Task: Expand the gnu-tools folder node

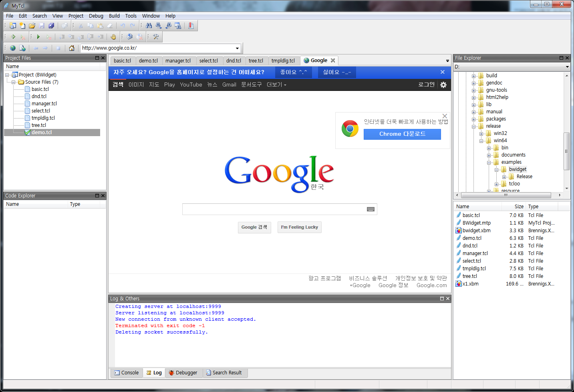Action: 474,90
